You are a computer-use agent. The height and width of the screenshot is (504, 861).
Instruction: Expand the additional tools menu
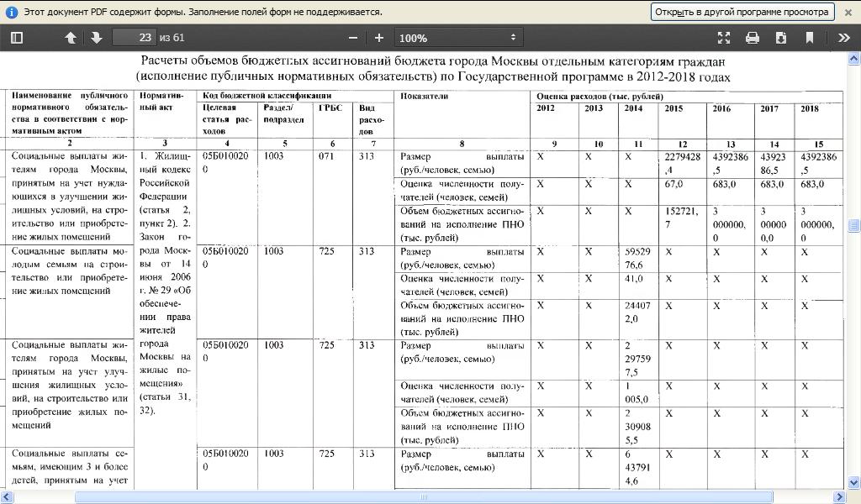tap(843, 38)
